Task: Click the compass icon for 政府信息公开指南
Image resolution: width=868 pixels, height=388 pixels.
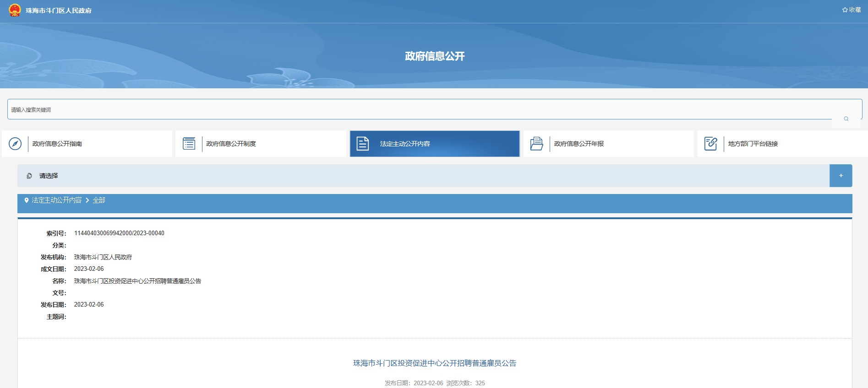Action: (x=15, y=144)
